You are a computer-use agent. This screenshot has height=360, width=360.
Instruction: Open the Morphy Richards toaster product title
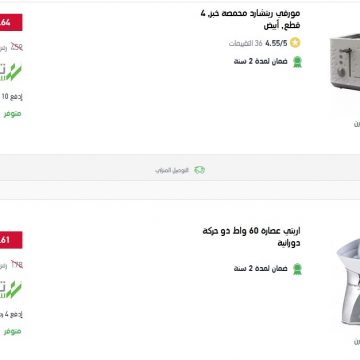[x=250, y=19]
